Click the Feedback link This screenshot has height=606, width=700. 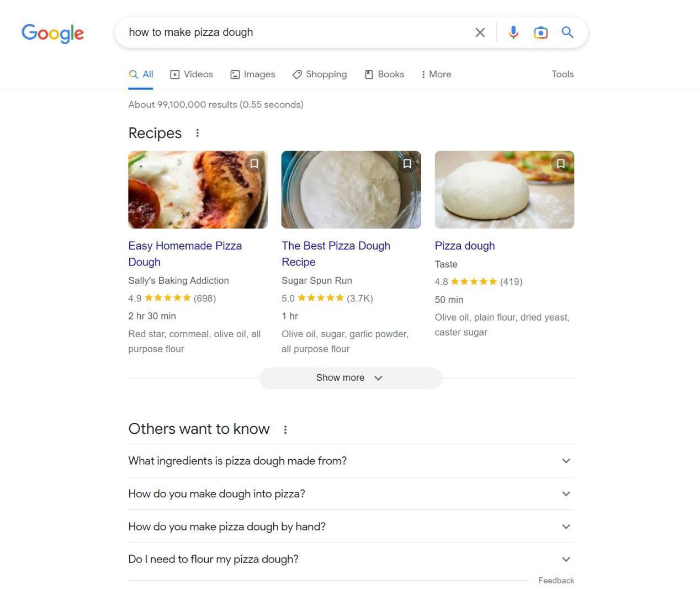(x=556, y=581)
